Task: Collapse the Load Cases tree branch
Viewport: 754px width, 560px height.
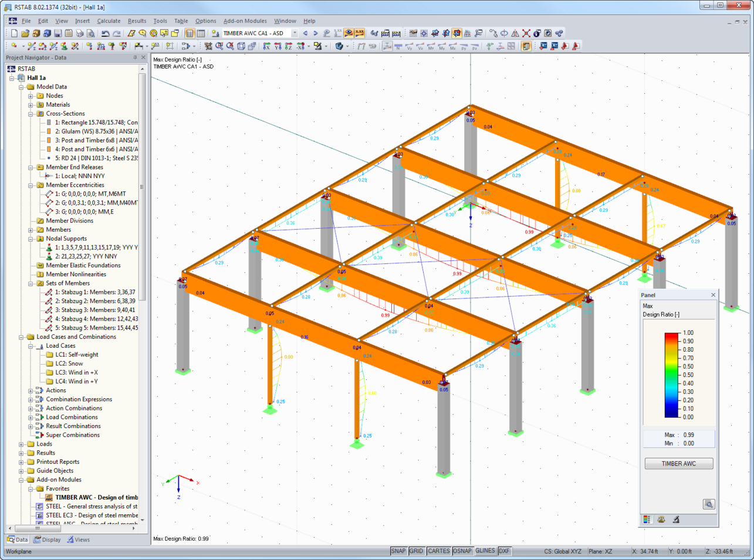Action: pos(32,345)
